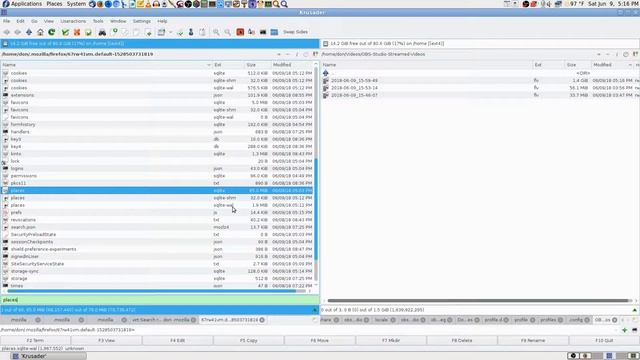Switch to the locale tab in right panel

click(x=384, y=320)
